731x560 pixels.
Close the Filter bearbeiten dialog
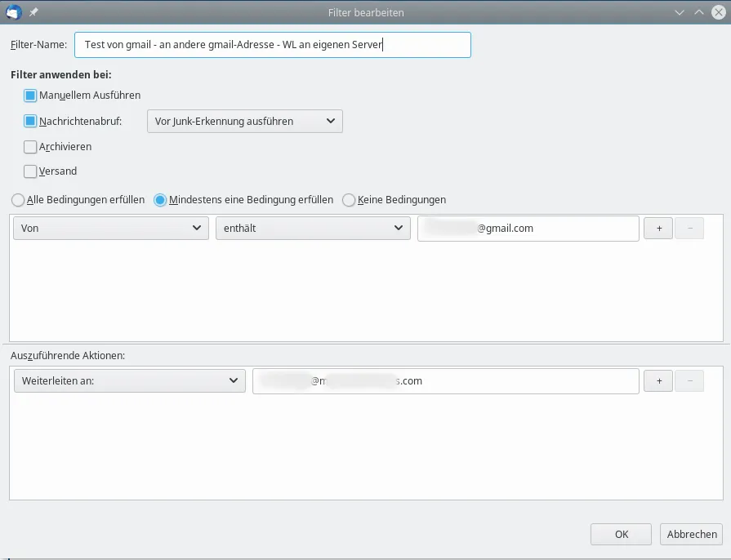click(x=719, y=12)
